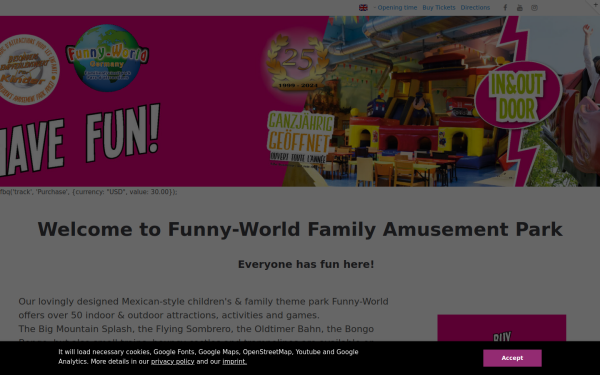Open the Directions link
This screenshot has height=375, width=600.
coord(475,8)
